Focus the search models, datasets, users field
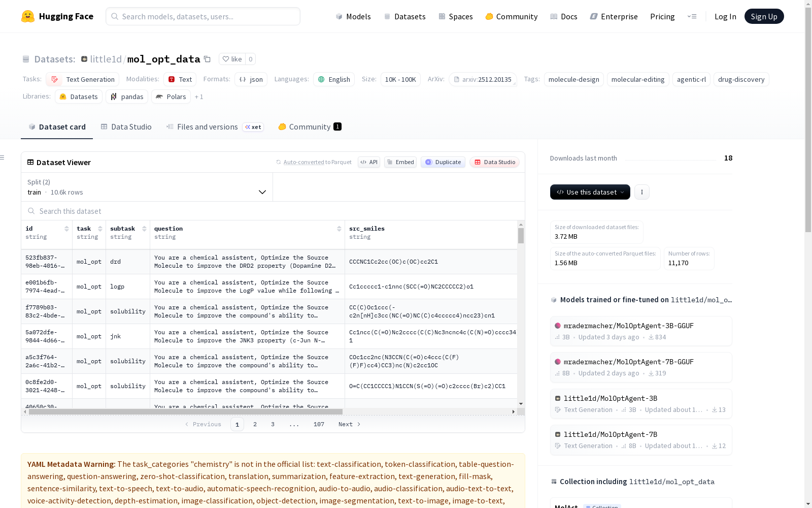The width and height of the screenshot is (812, 508). [x=203, y=16]
